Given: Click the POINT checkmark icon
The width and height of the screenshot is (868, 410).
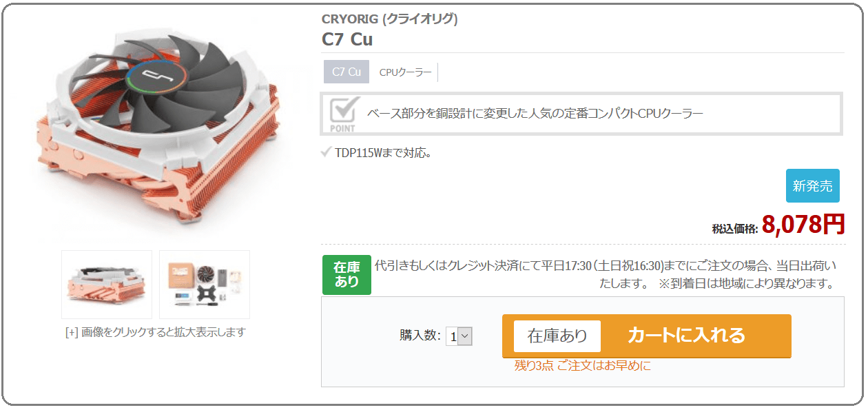Looking at the screenshot, I should click(343, 114).
